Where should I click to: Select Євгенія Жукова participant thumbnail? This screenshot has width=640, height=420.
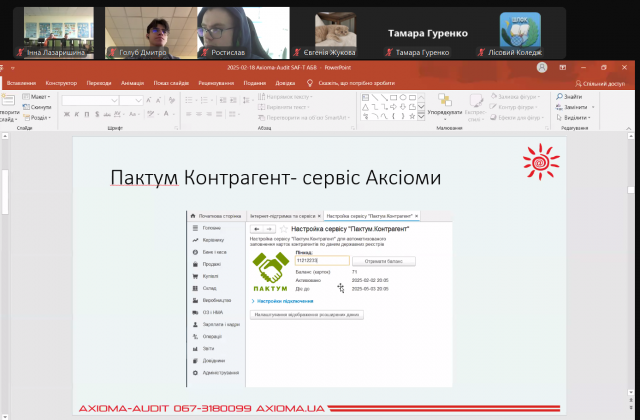click(x=336, y=33)
